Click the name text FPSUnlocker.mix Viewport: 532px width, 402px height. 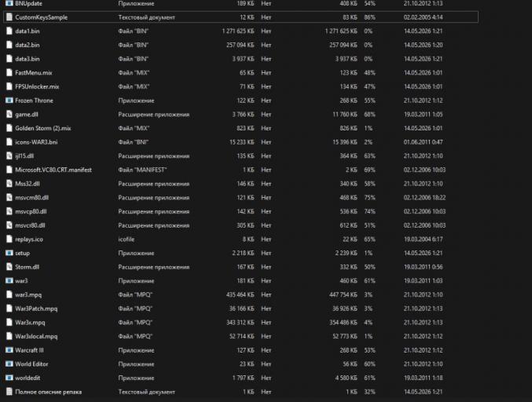(37, 87)
